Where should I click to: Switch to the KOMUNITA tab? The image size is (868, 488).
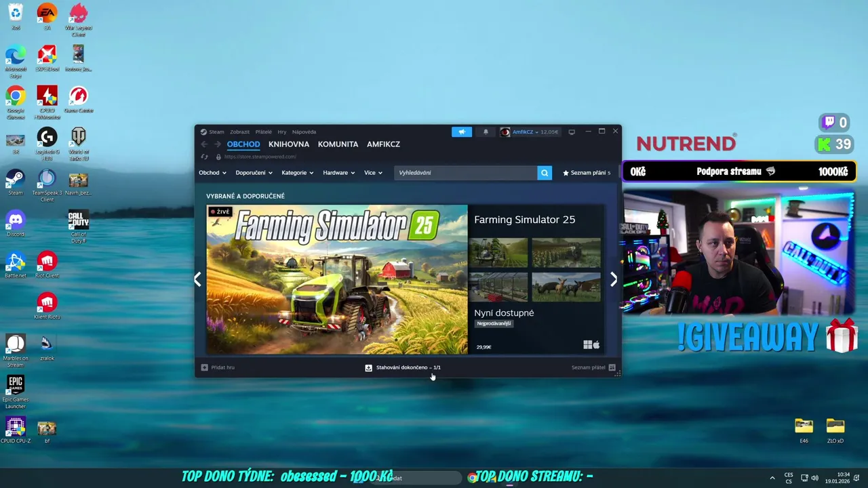pos(338,144)
